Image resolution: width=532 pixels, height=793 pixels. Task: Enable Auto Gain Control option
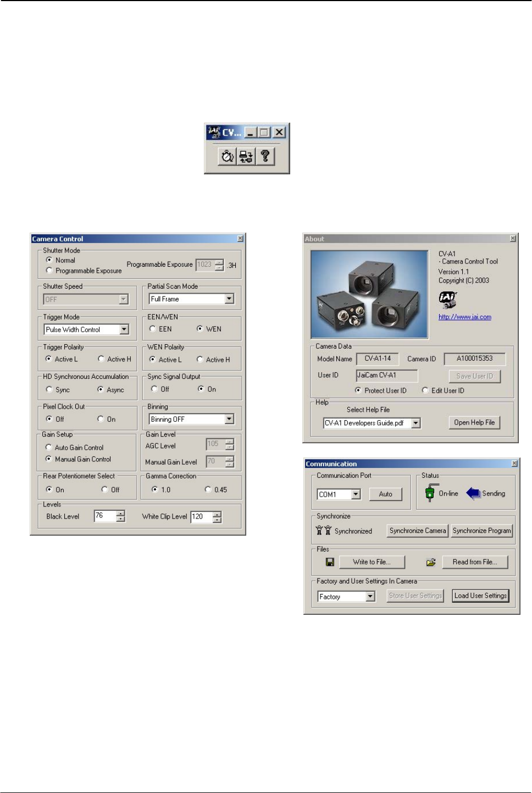pyautogui.click(x=49, y=448)
